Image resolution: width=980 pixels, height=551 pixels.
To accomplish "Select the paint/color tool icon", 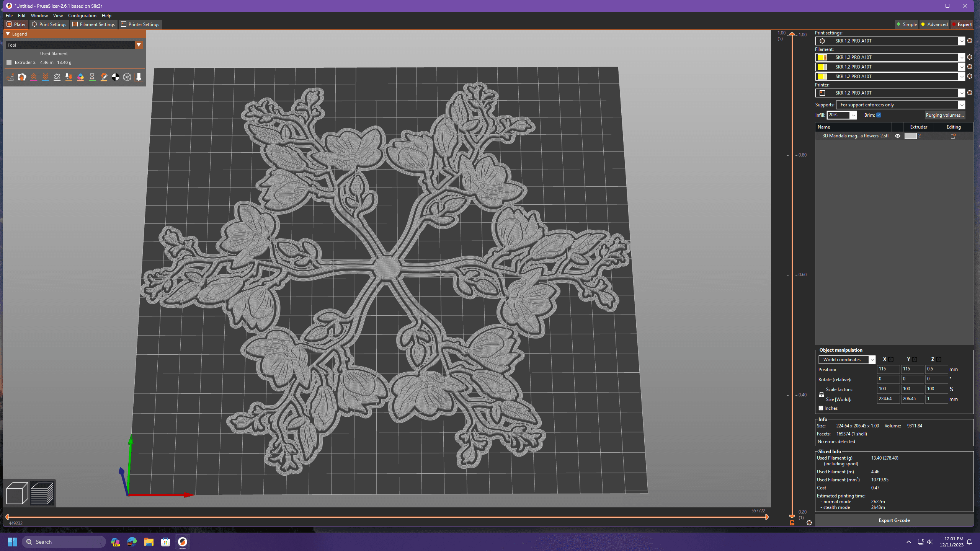I will tap(80, 77).
